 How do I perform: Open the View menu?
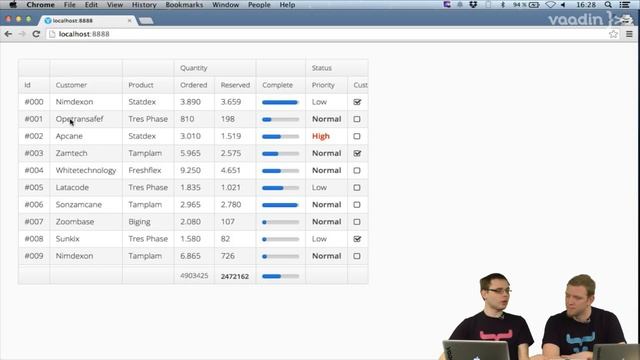click(x=115, y=5)
